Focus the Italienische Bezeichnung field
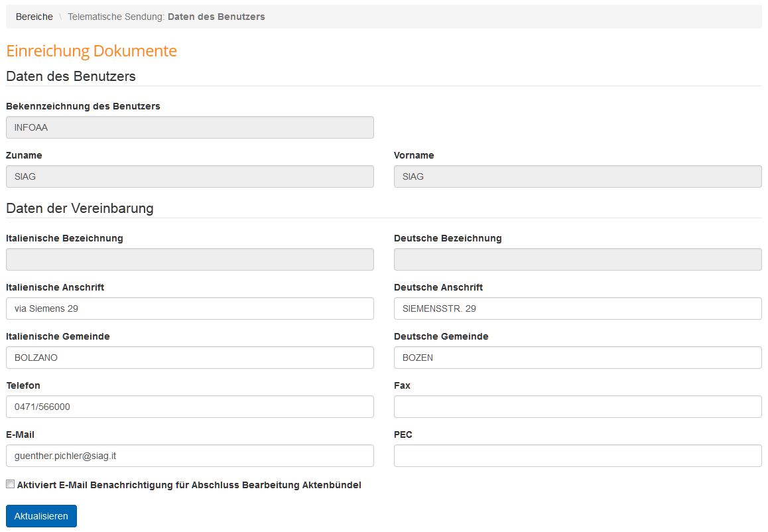The image size is (768, 532). [190, 259]
